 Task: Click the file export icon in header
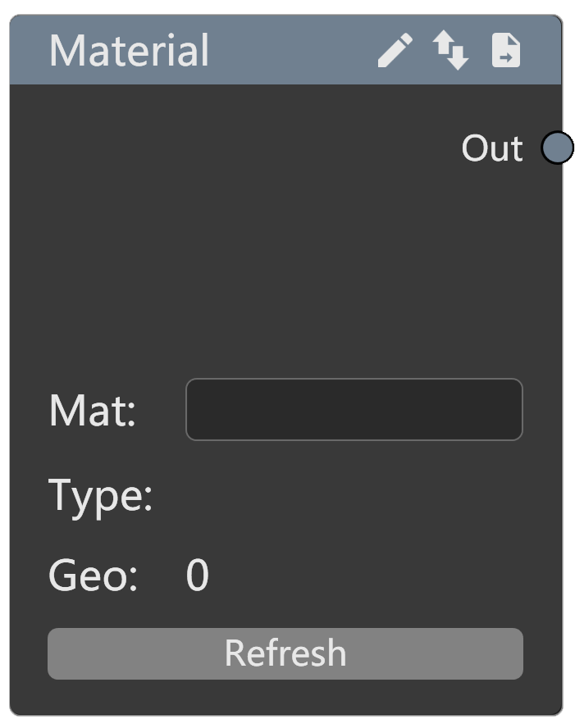(x=506, y=51)
